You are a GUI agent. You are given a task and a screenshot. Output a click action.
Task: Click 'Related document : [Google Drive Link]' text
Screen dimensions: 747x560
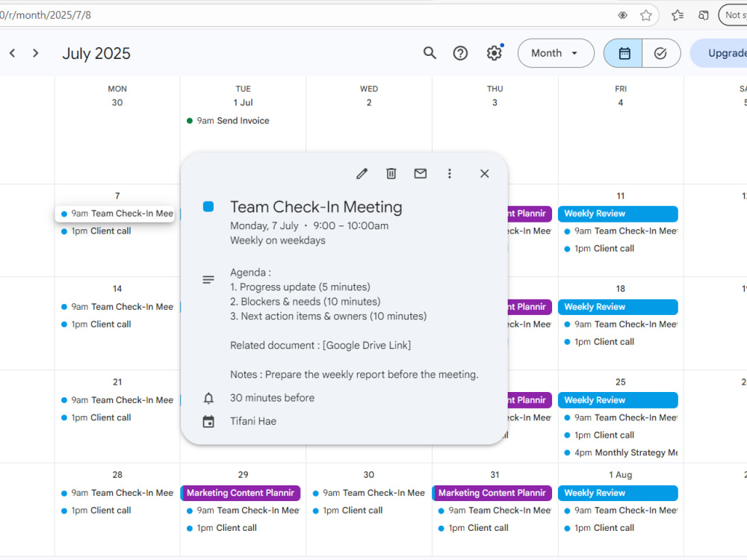(320, 345)
